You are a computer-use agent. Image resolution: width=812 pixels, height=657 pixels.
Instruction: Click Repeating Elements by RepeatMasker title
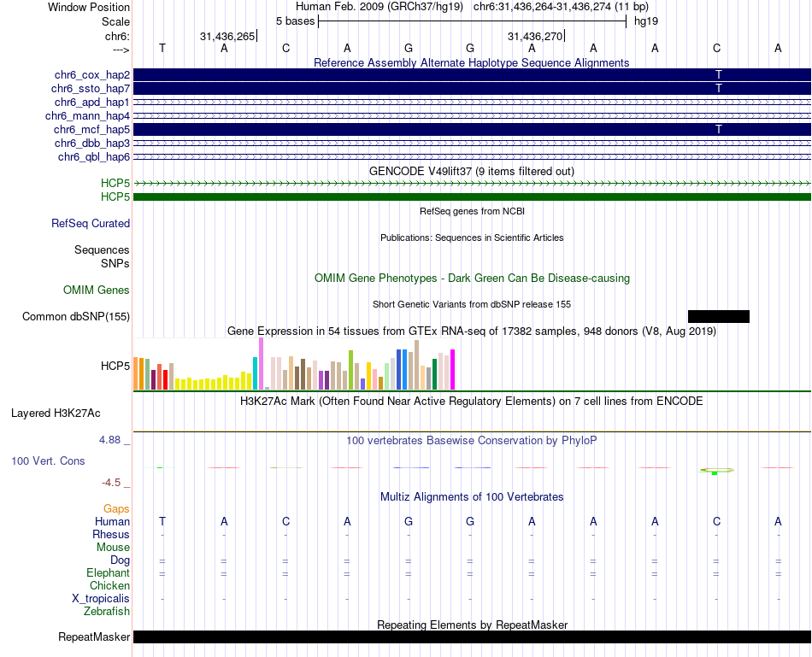pyautogui.click(x=472, y=625)
